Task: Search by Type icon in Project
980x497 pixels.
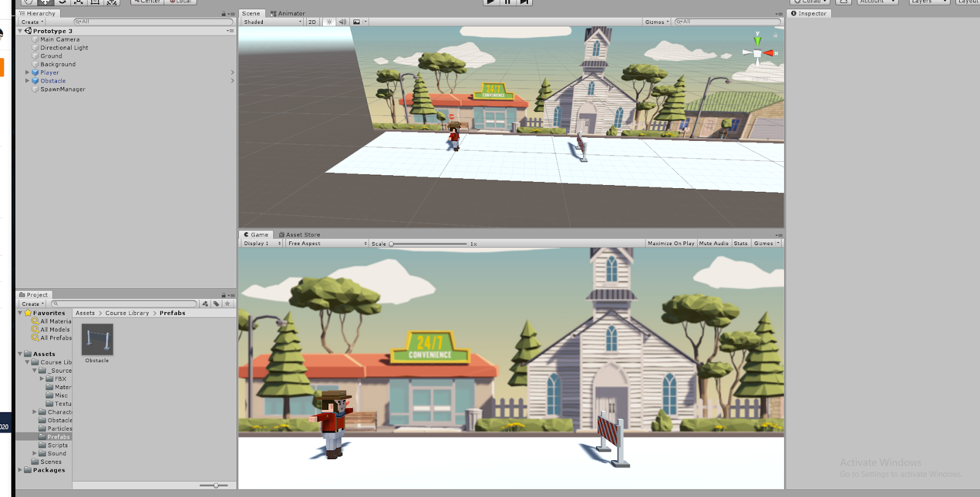Action: pos(205,303)
